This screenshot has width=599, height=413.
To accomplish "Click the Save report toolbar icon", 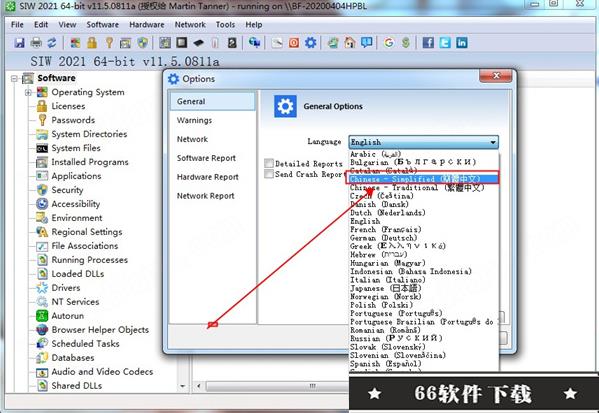I will 19,42.
